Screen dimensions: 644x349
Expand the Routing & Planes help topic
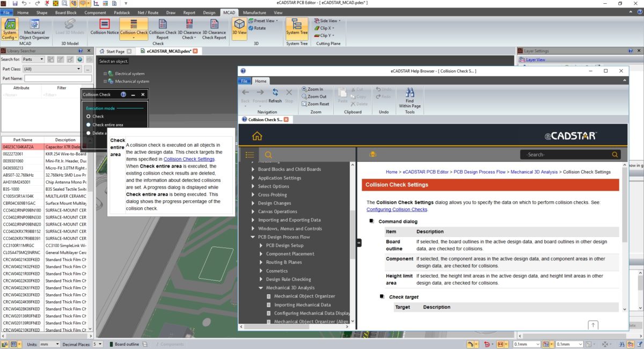(x=261, y=262)
